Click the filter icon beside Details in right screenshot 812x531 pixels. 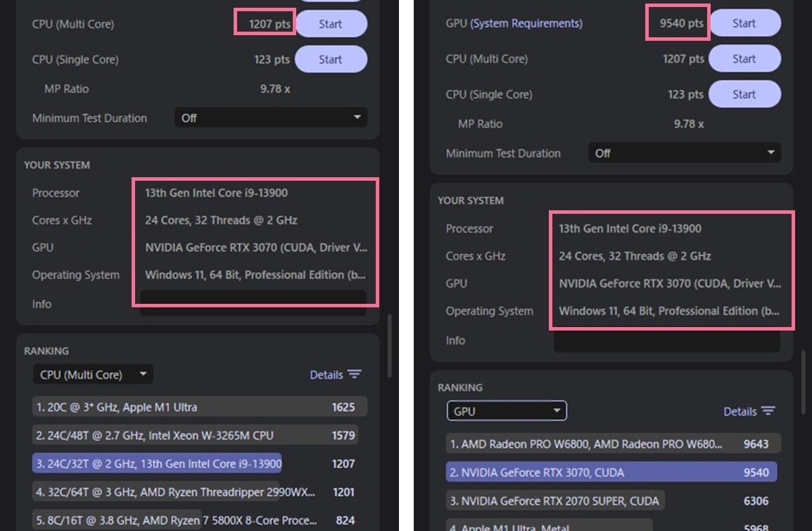click(x=768, y=411)
